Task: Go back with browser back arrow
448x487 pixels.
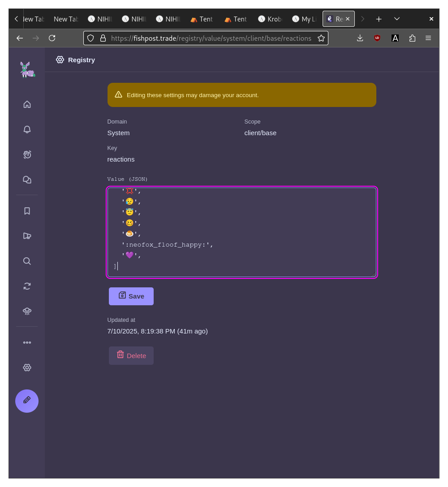Action: tap(20, 38)
